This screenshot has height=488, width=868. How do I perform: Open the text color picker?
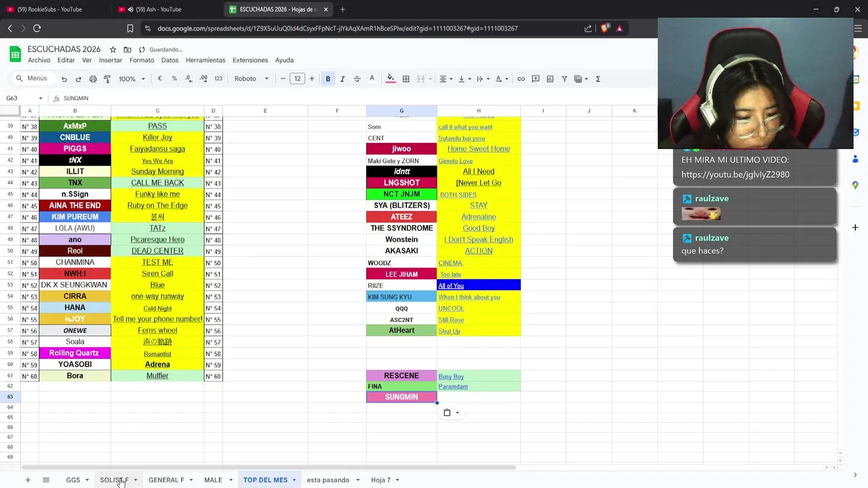[x=372, y=79]
